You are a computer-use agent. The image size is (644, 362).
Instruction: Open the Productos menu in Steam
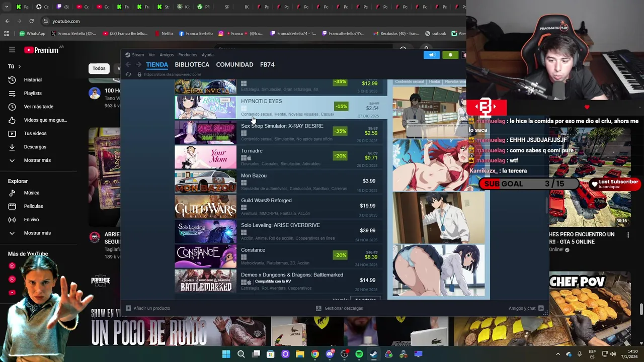tap(188, 55)
